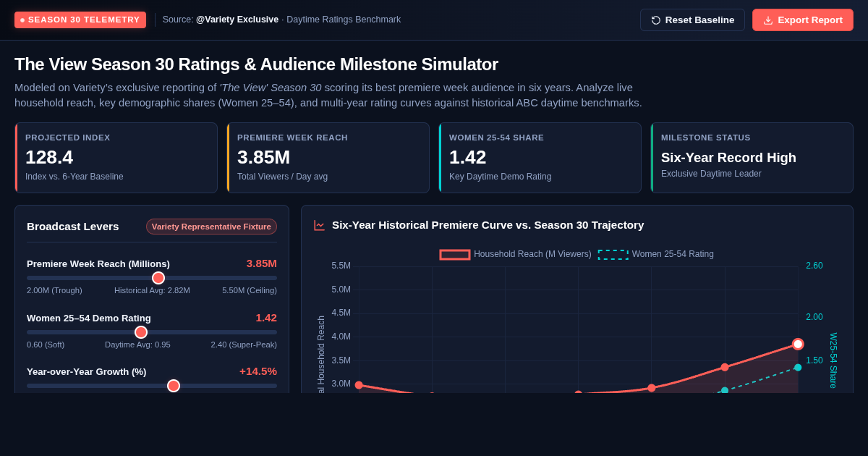The image size is (868, 456).
Task: Click the 1.42 value beside Demo Rating lever
Action: 266,317
